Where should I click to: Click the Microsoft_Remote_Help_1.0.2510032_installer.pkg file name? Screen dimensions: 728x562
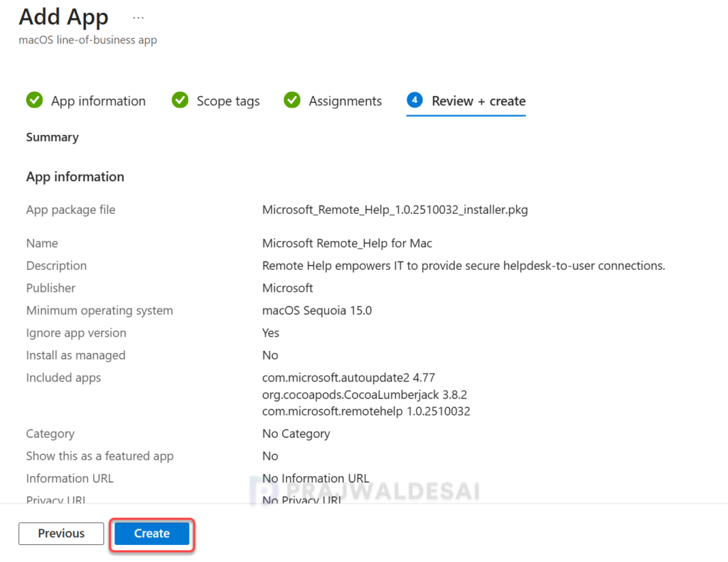click(x=395, y=210)
